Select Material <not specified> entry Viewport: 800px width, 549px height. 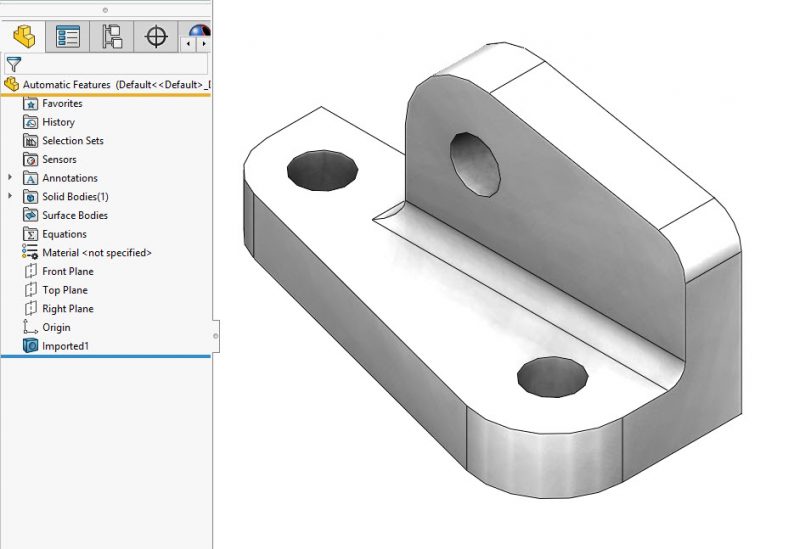tap(96, 253)
